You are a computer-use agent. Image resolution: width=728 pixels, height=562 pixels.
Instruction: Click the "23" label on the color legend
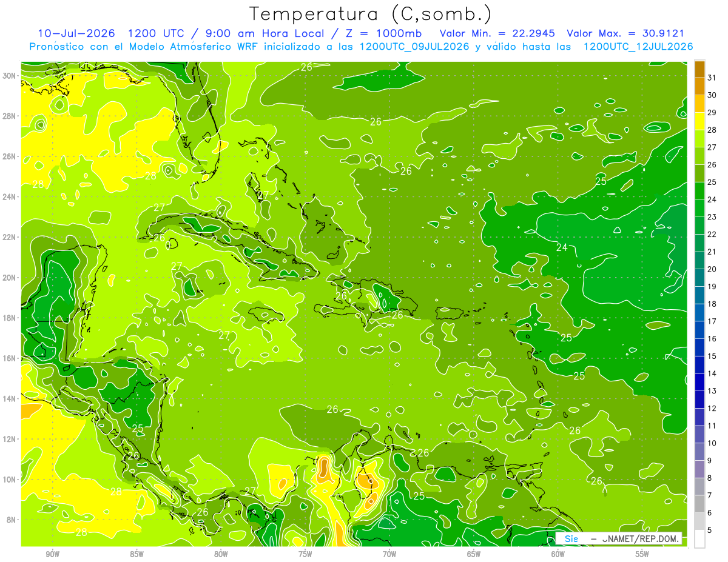pos(712,217)
